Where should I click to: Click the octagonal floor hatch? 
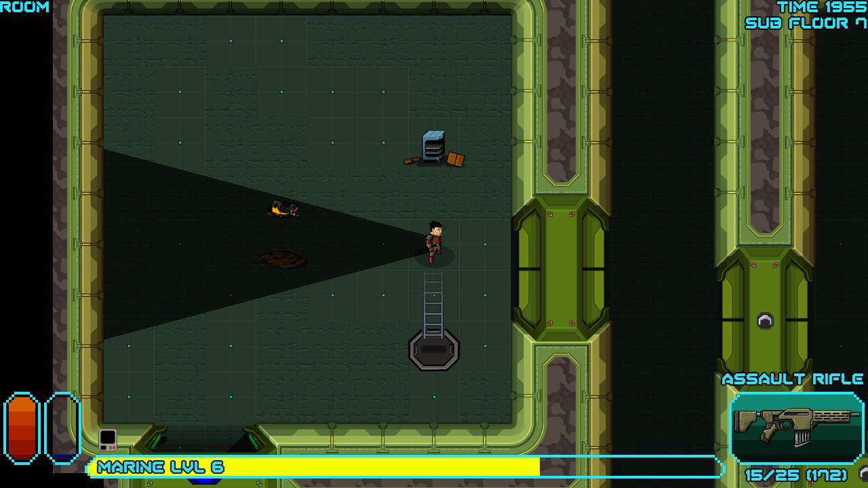click(x=434, y=350)
